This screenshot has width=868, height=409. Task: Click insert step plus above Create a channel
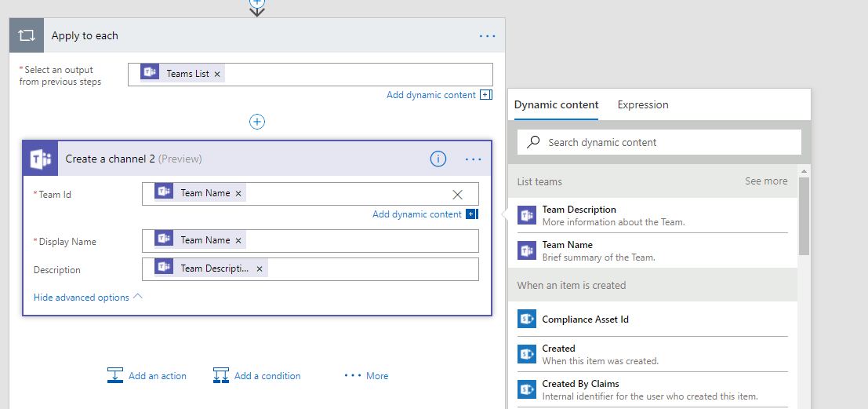257,122
